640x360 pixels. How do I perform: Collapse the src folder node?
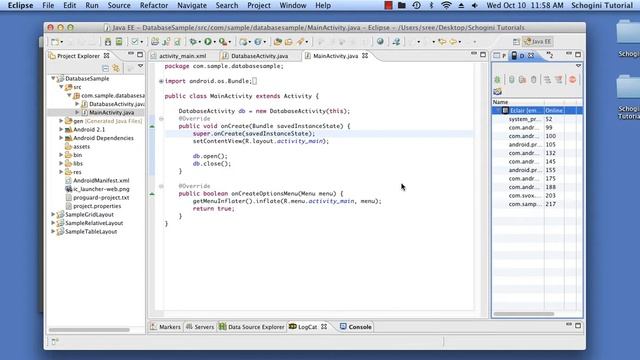click(x=61, y=87)
